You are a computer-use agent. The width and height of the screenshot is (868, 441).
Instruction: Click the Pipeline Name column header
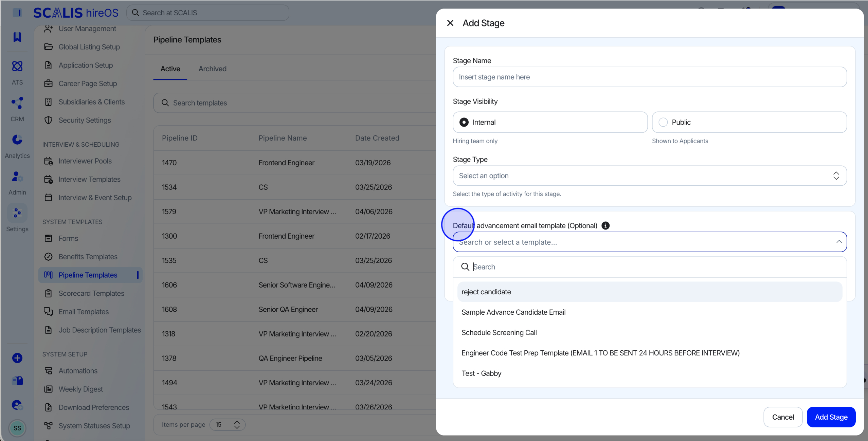(283, 138)
